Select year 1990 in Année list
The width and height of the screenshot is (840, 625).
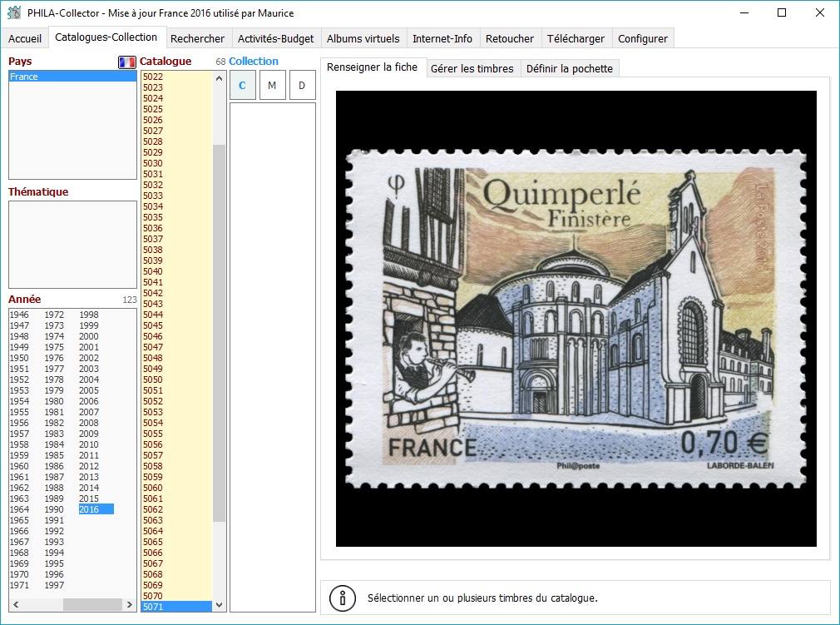point(54,509)
